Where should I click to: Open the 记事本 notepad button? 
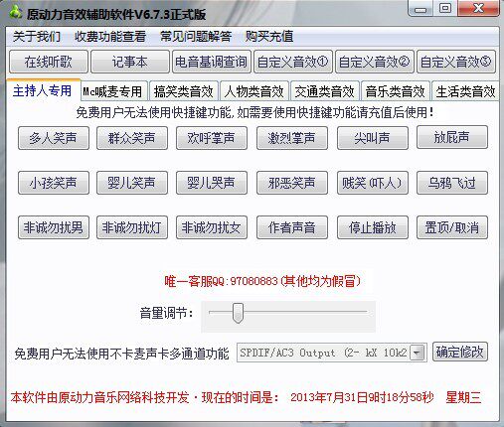coord(130,62)
